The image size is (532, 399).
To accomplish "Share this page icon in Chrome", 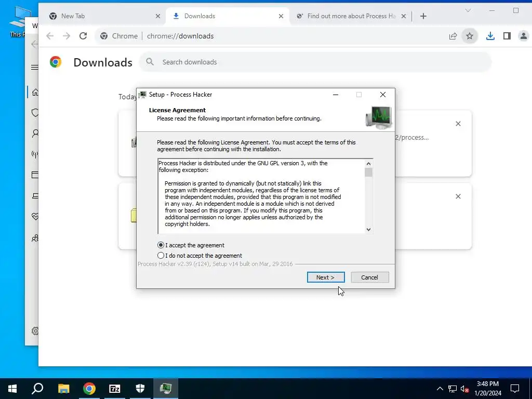I will (453, 36).
